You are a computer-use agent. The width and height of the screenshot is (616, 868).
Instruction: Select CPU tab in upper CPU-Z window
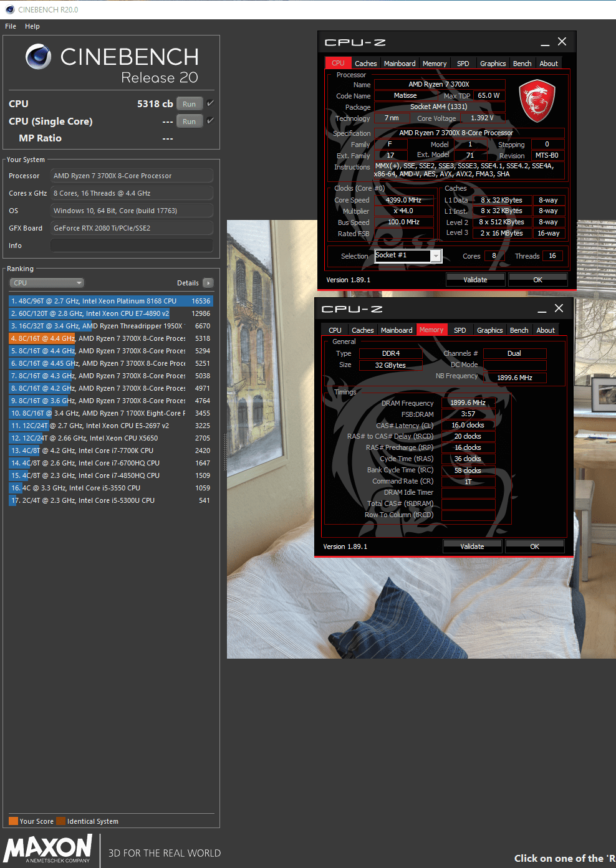(x=338, y=63)
